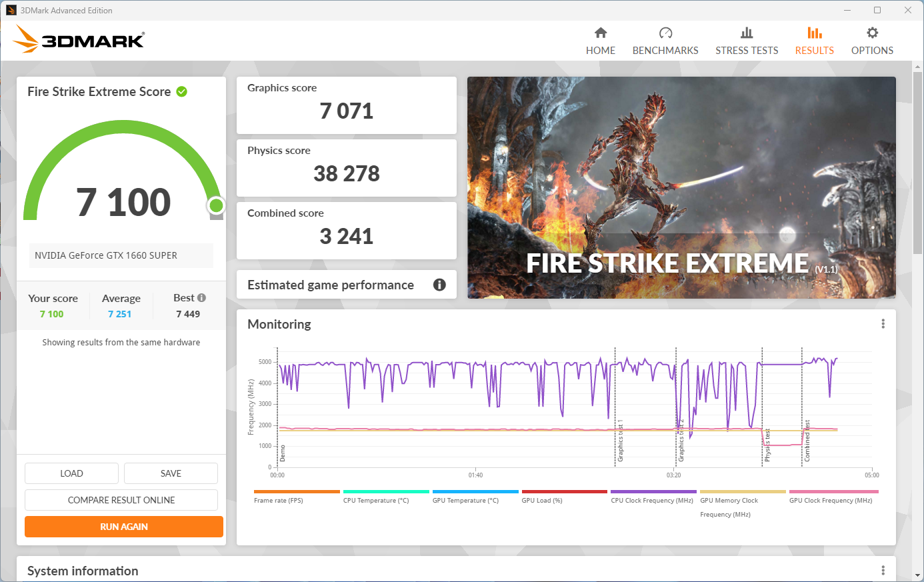Click the Graphics test 1 marker line
Screen dimensions: 924x582
pos(615,407)
